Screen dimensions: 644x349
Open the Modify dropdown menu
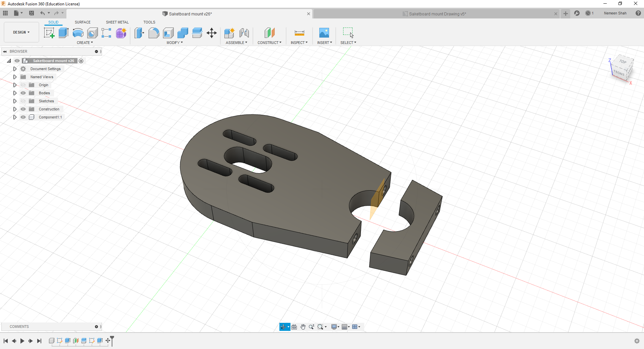point(174,43)
